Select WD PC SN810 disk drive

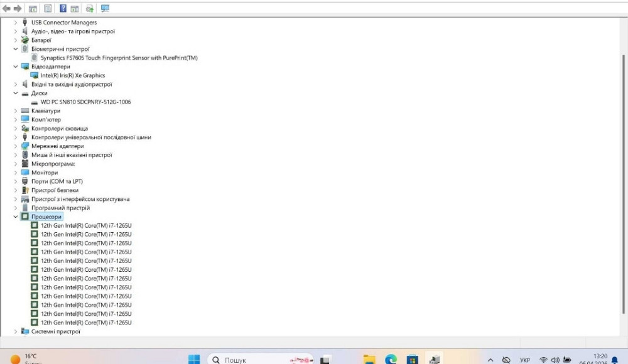[85, 102]
